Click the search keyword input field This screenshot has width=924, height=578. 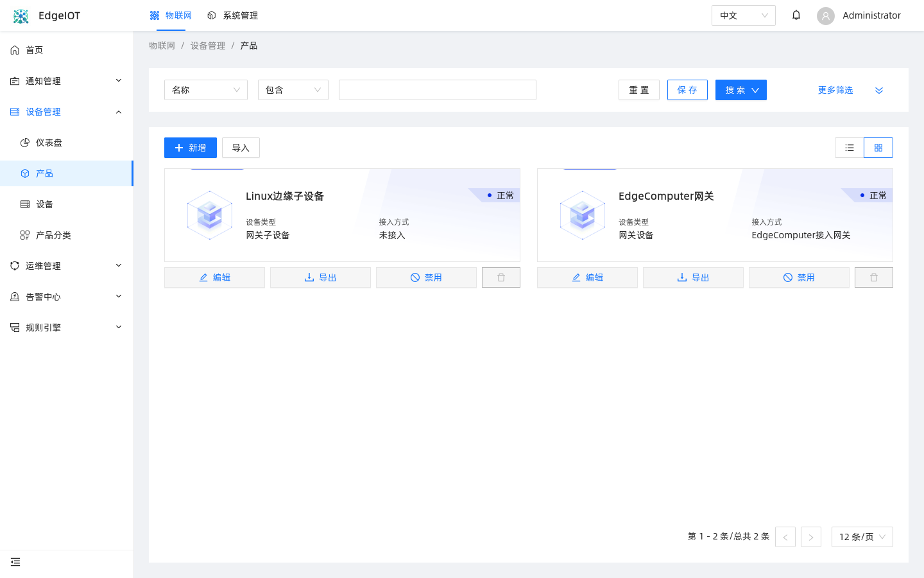tap(438, 90)
